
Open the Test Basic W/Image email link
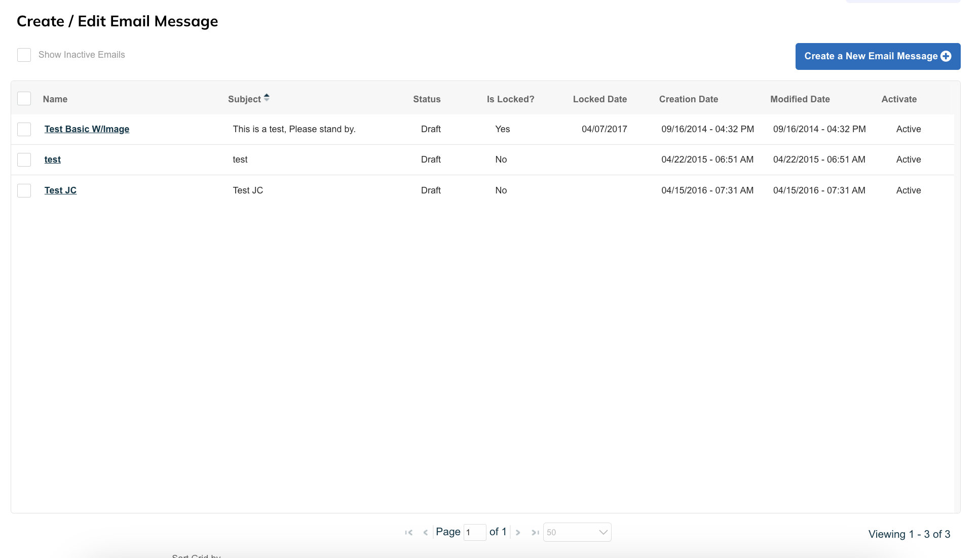(x=87, y=129)
